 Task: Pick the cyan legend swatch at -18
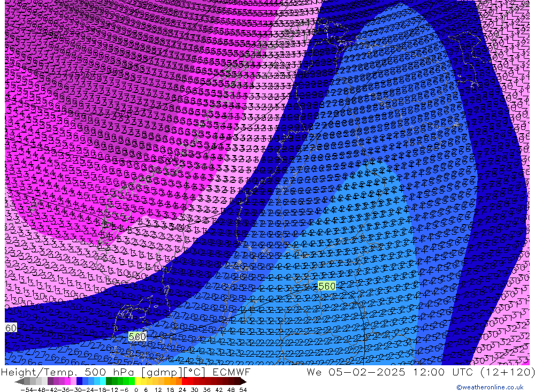pyautogui.click(x=103, y=381)
